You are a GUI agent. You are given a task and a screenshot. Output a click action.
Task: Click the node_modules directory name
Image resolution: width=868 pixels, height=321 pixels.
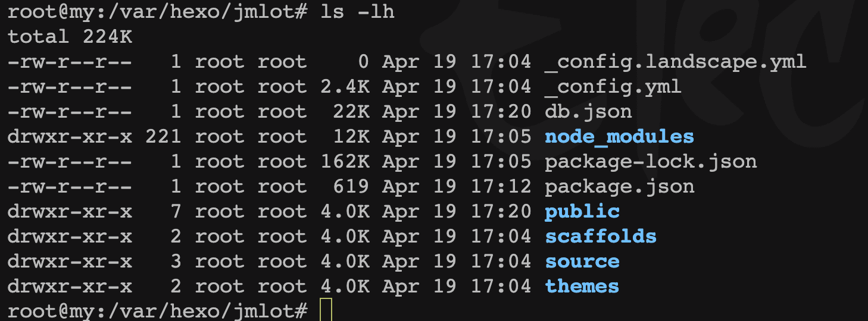619,137
